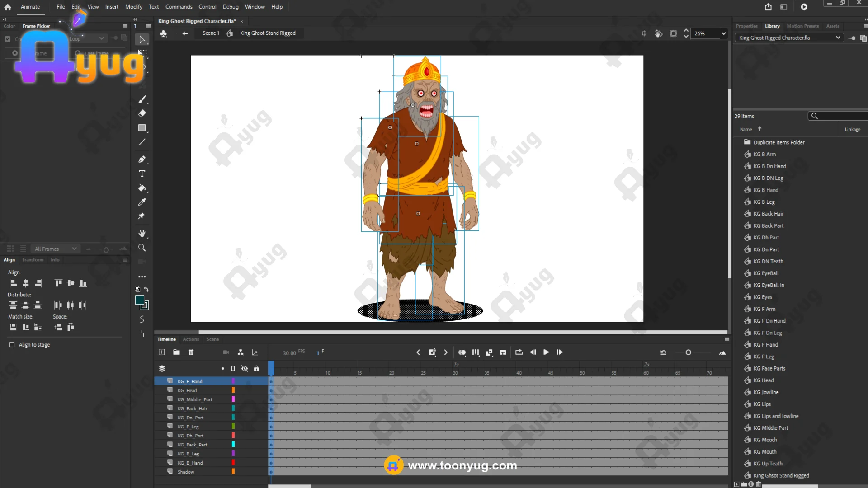
Task: Click the fill color swatch
Action: 140,300
